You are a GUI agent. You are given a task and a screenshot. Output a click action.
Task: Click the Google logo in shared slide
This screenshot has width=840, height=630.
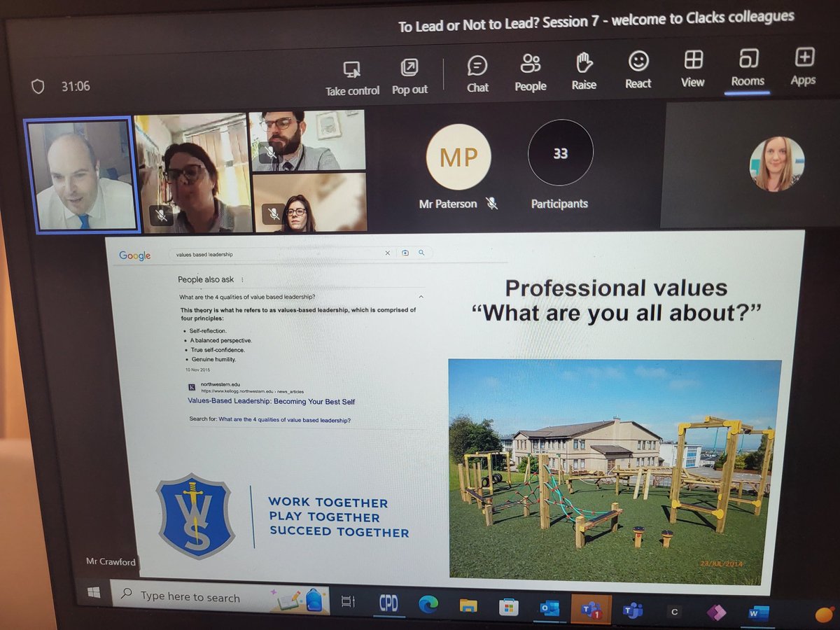(x=134, y=255)
